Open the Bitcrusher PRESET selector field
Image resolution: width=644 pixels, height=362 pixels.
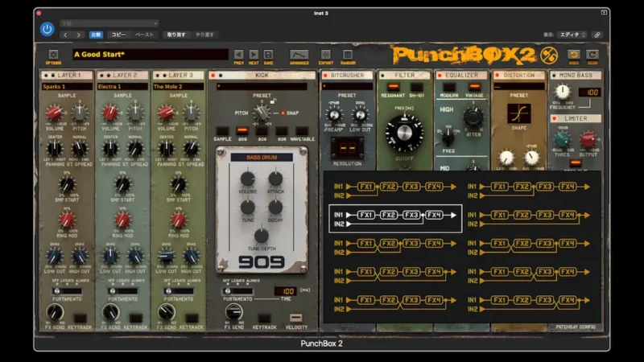pyautogui.click(x=347, y=87)
